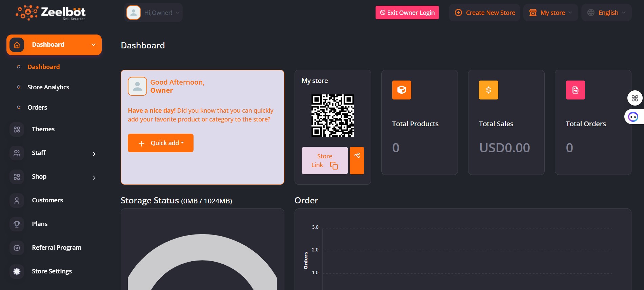Open the English language dropdown

tap(606, 13)
